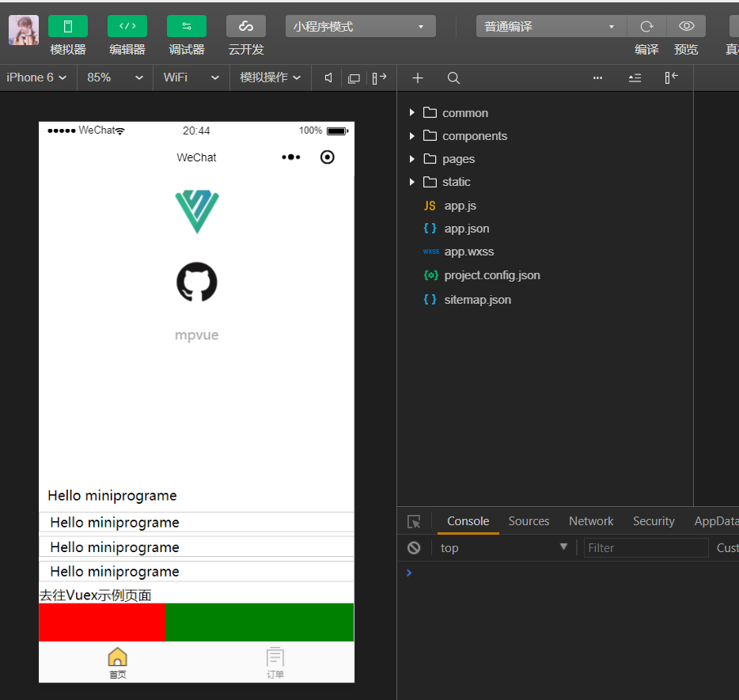Click the user avatar picture
The width and height of the screenshot is (739, 700).
point(24,30)
